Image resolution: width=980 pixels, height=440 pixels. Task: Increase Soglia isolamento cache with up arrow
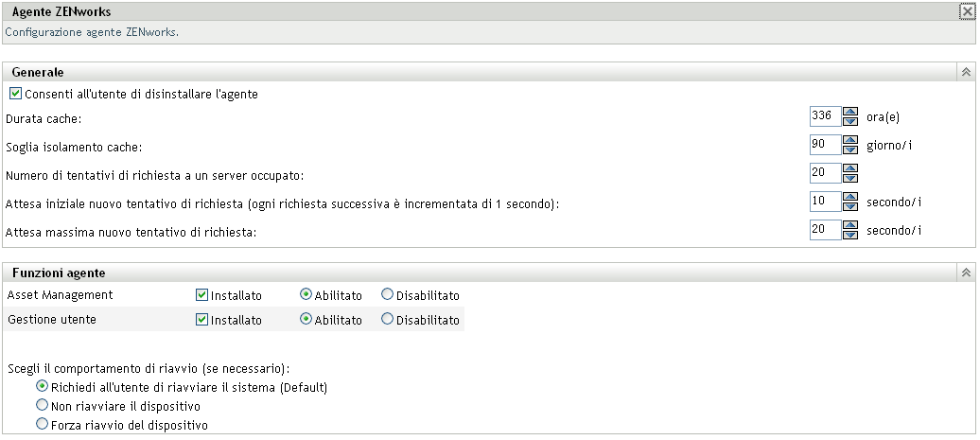(849, 140)
